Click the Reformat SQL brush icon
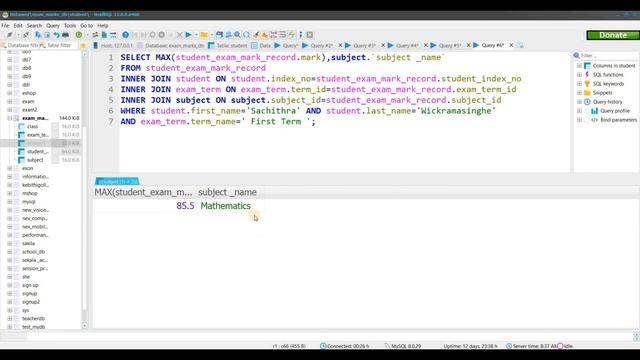Image resolution: width=640 pixels, height=360 pixels. (256, 35)
